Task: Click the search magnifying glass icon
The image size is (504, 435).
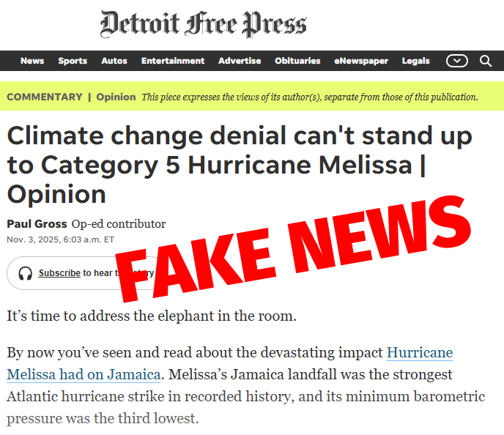Action: click(486, 61)
